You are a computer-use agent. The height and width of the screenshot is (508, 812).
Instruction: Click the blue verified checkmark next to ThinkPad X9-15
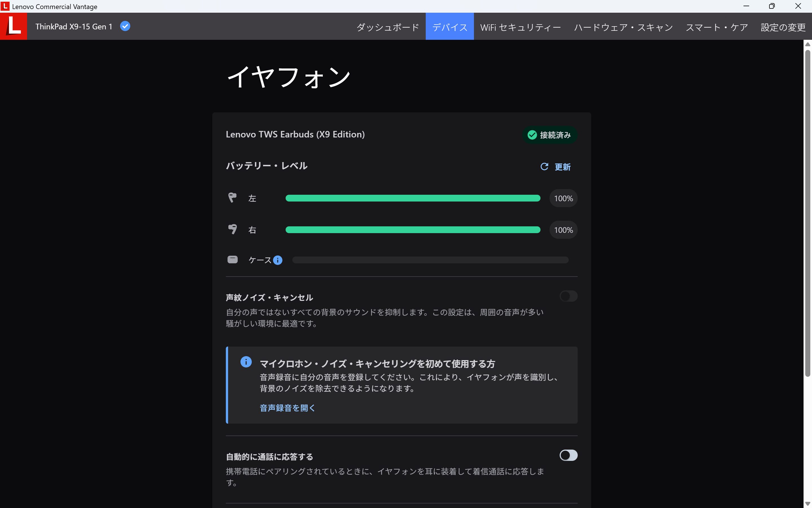click(125, 26)
